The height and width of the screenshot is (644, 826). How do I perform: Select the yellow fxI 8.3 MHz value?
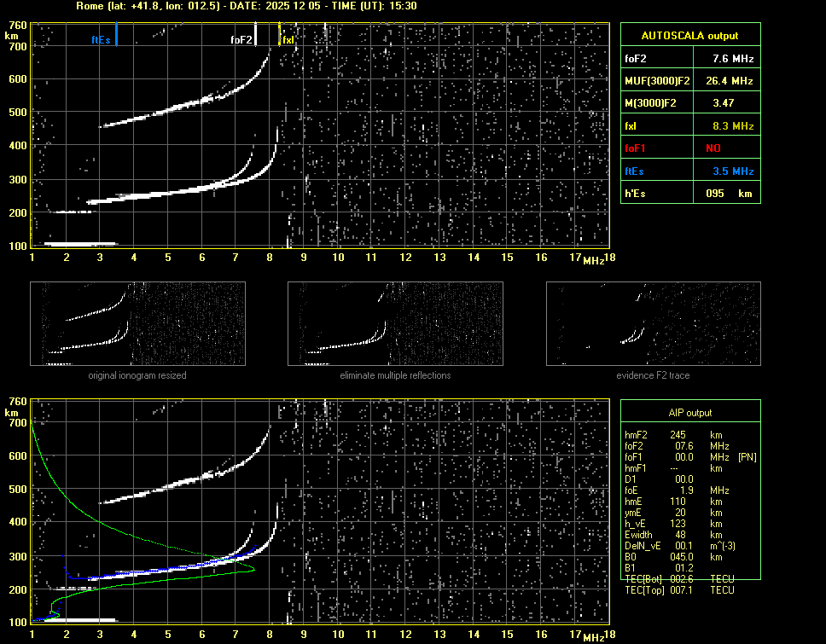[x=732, y=125]
